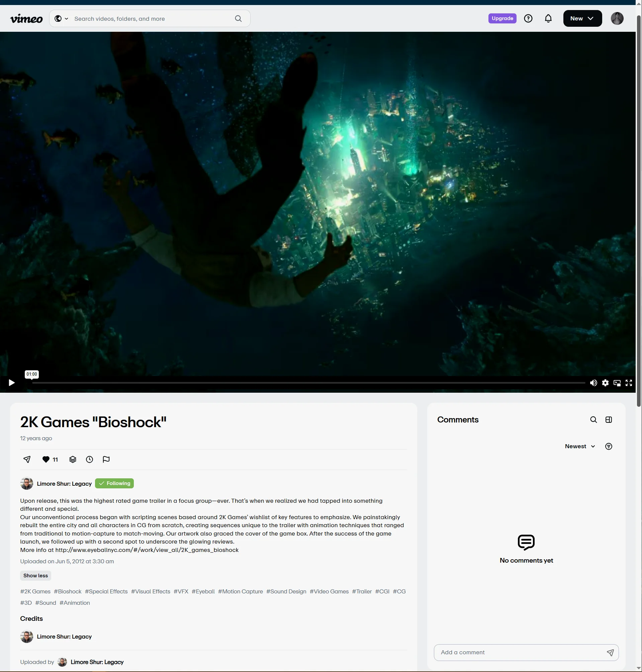Click the Upgrade button
This screenshot has width=642, height=672.
coord(502,18)
